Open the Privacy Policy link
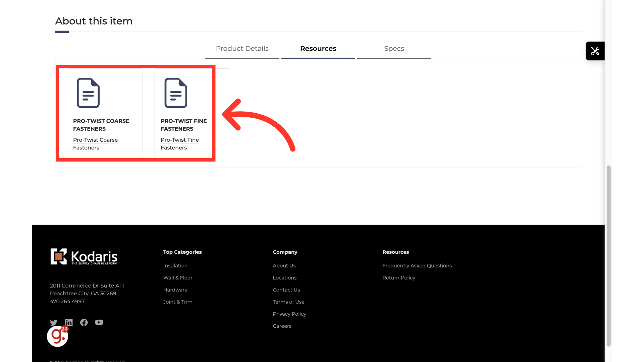Image resolution: width=644 pixels, height=362 pixels. [x=289, y=314]
